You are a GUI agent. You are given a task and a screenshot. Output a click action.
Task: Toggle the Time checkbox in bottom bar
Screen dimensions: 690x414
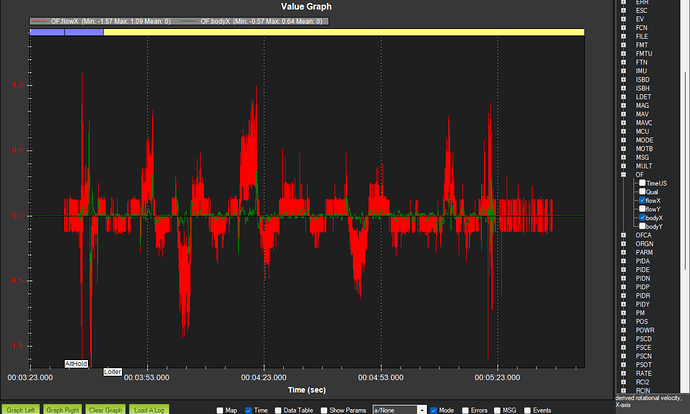tap(249, 410)
